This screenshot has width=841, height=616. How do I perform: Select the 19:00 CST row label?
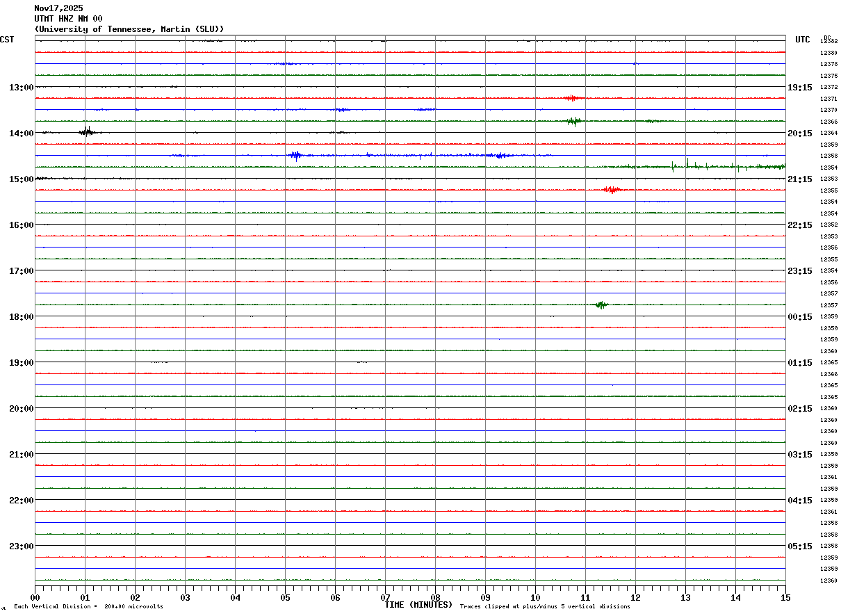point(21,363)
